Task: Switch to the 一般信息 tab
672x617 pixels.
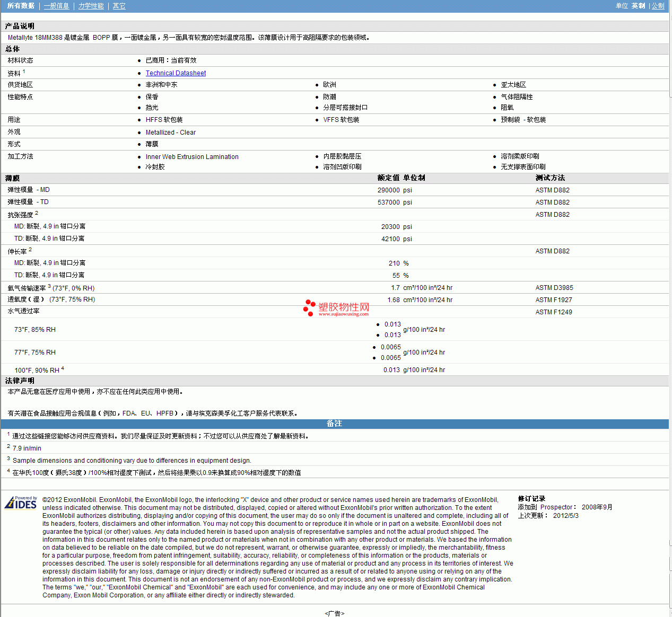Action: [56, 6]
